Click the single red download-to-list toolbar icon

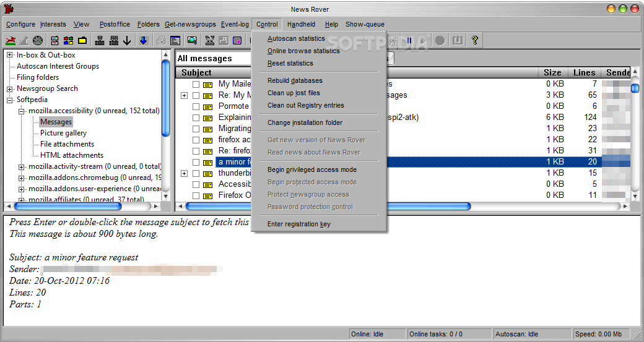pos(100,40)
